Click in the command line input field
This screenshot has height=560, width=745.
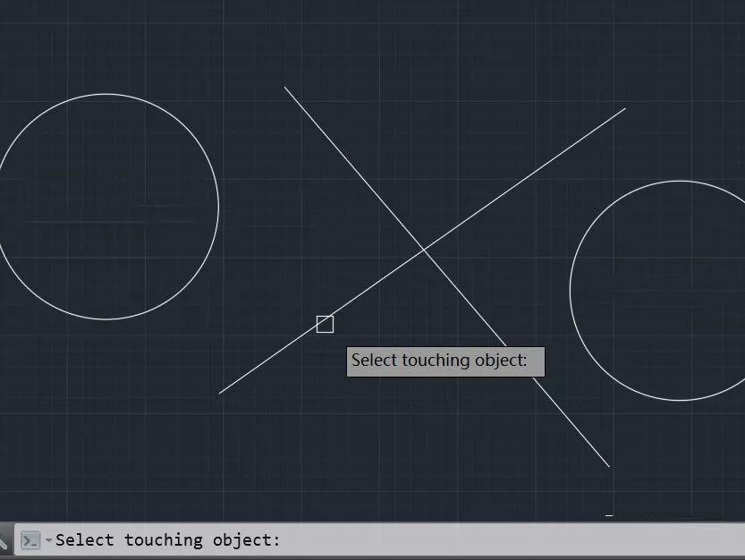(379, 540)
